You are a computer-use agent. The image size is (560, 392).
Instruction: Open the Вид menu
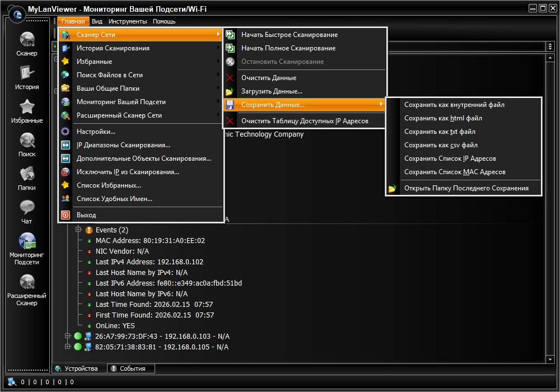97,21
